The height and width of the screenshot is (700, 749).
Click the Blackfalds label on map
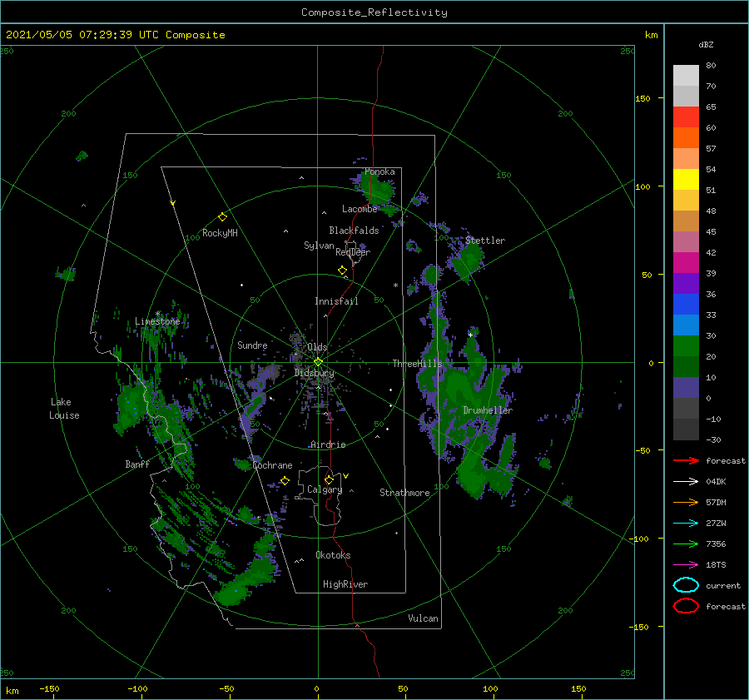354,231
